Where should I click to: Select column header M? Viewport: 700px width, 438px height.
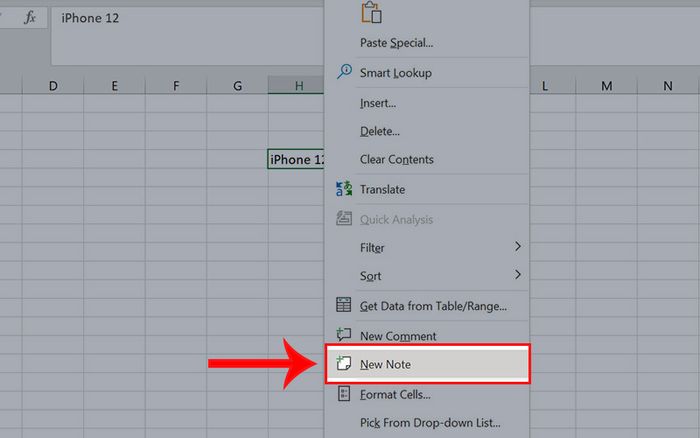[x=606, y=86]
